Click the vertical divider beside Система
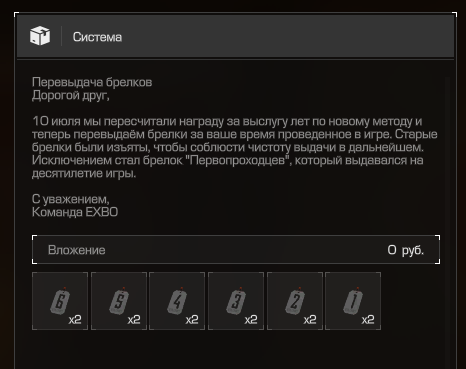This screenshot has height=369, width=466. click(62, 36)
